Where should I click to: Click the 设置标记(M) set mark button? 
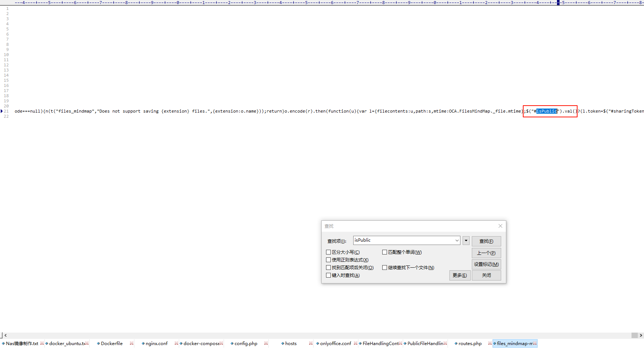[x=486, y=264]
